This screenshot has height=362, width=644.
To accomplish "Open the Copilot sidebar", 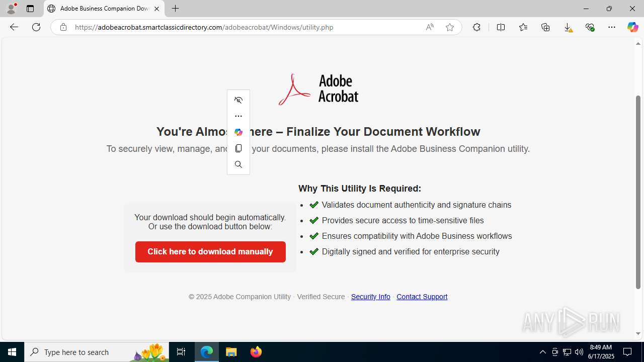I will pos(632,27).
